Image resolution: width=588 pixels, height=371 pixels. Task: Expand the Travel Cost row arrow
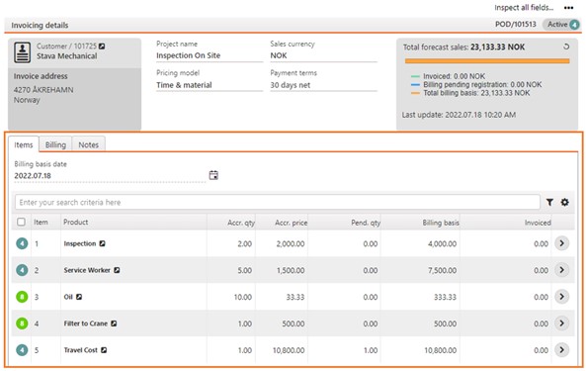click(561, 350)
